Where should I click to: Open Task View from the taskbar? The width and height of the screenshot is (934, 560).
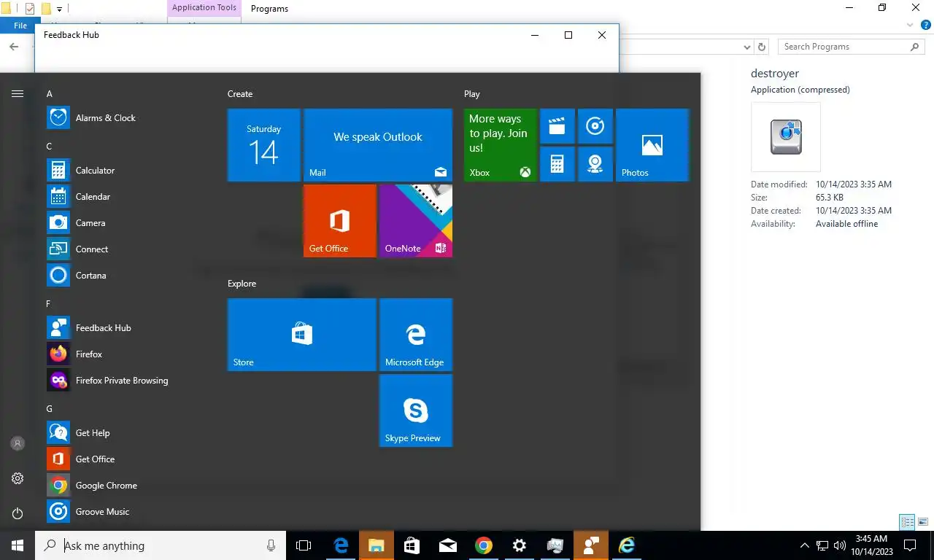point(304,545)
